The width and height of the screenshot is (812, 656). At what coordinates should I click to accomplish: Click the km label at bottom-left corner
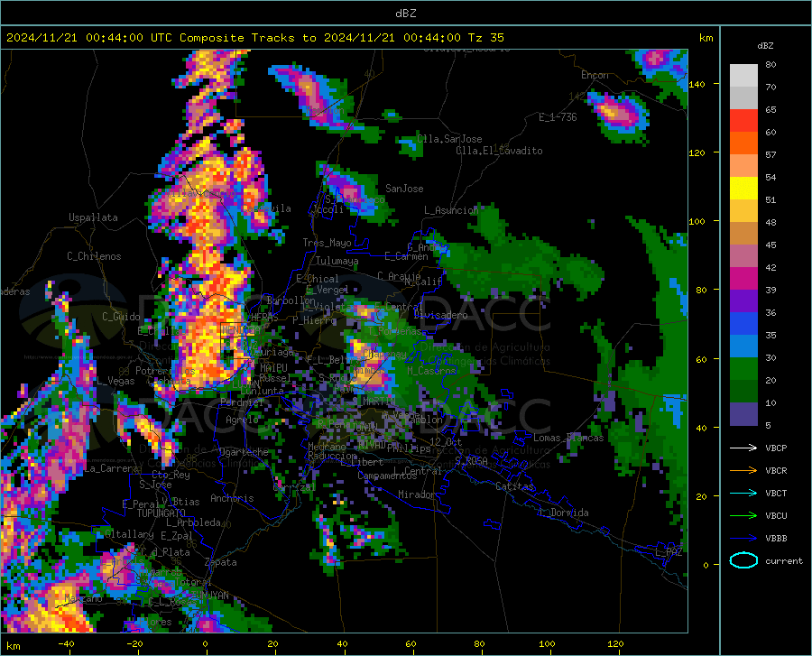(x=13, y=646)
